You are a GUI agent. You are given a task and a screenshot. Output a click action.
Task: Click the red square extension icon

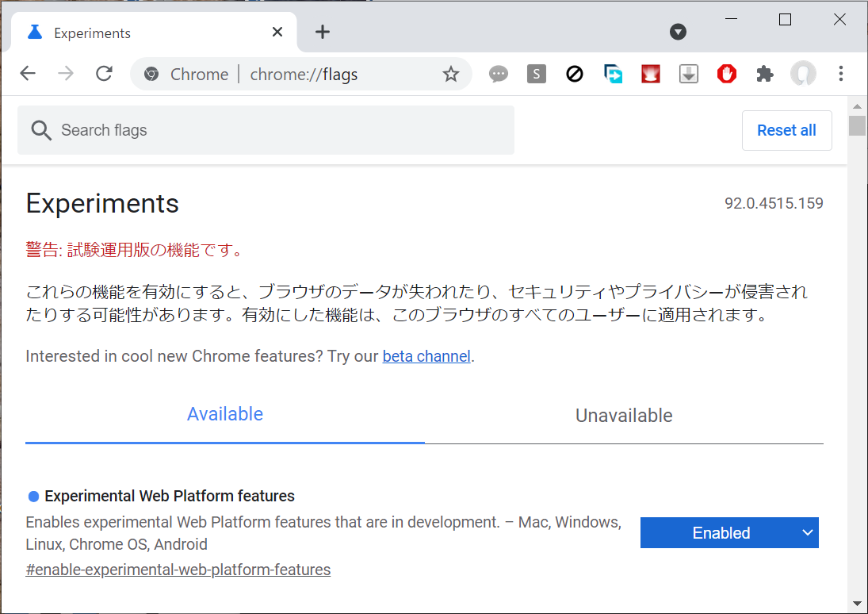pyautogui.click(x=651, y=74)
